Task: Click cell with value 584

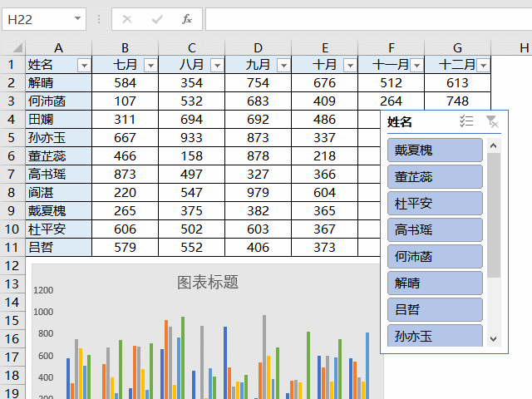Action: [x=126, y=83]
